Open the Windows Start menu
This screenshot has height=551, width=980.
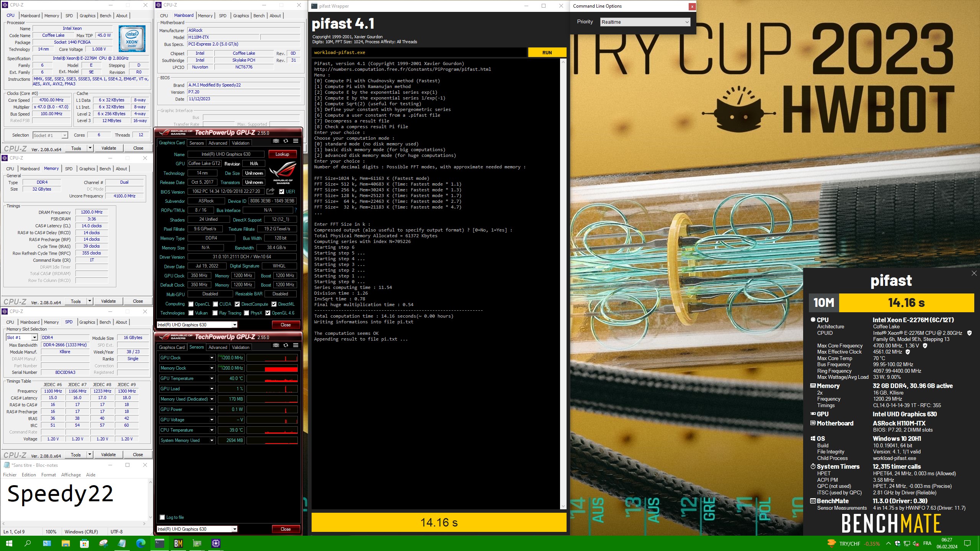click(x=9, y=543)
